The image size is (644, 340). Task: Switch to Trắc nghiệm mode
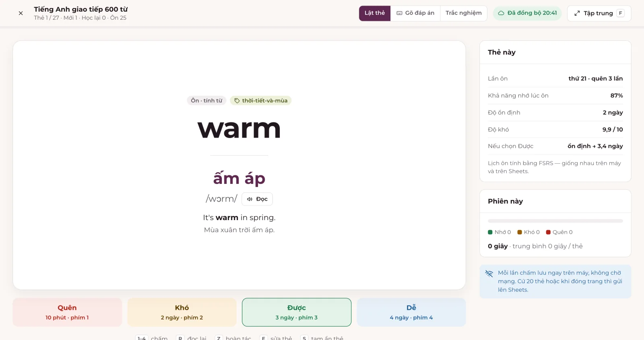click(x=464, y=13)
